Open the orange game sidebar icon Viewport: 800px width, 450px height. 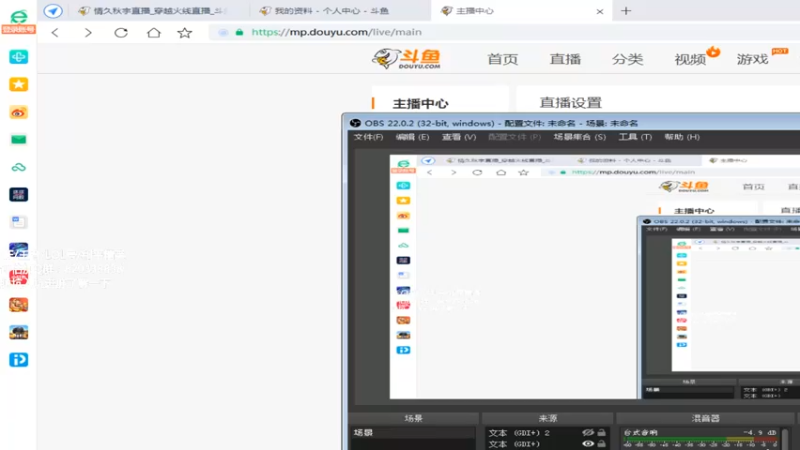click(18, 305)
